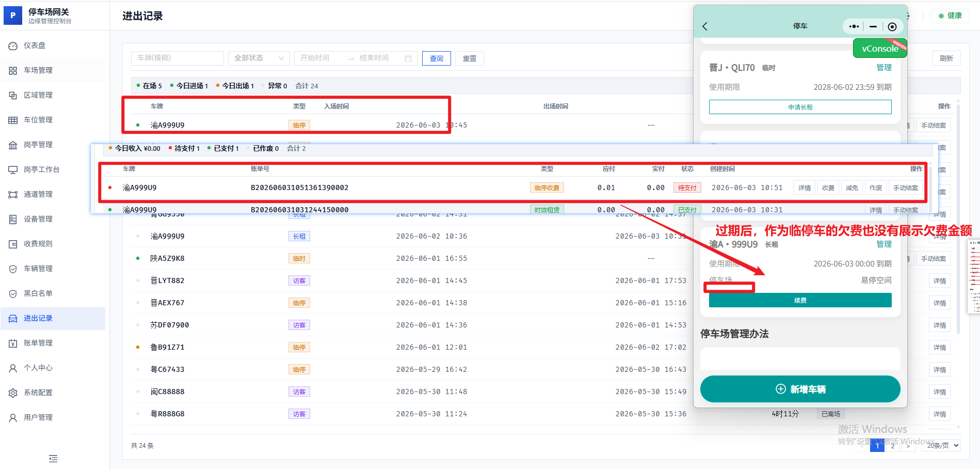Click the calendar icon in date range
Viewport: 980px width, 469px height.
408,58
